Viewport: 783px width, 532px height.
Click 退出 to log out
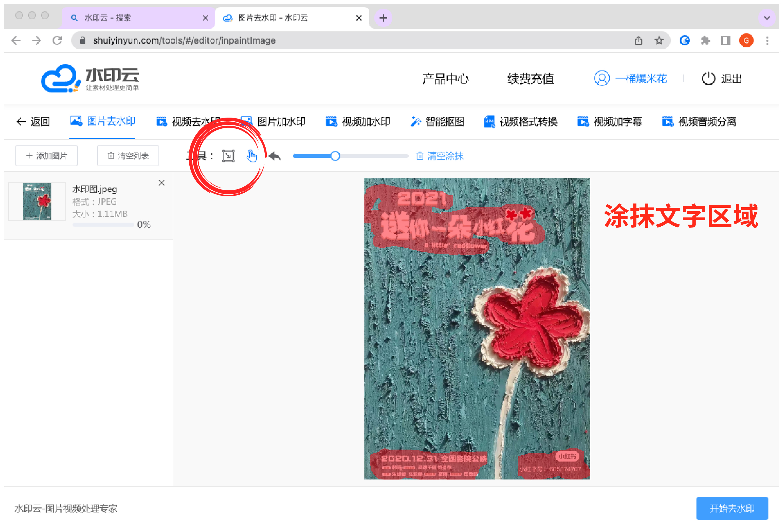tap(722, 78)
